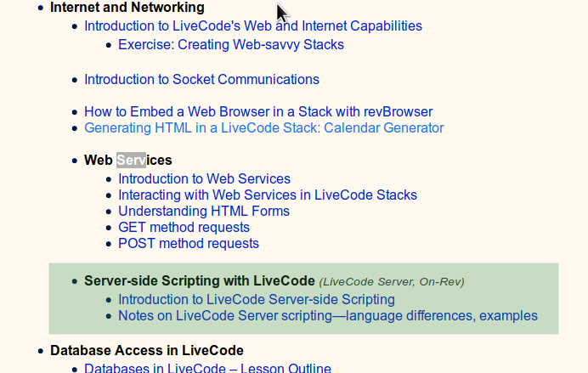
Task: Open Introduction to LiveCode's Web and Internet Capabilities
Action: coord(252,25)
